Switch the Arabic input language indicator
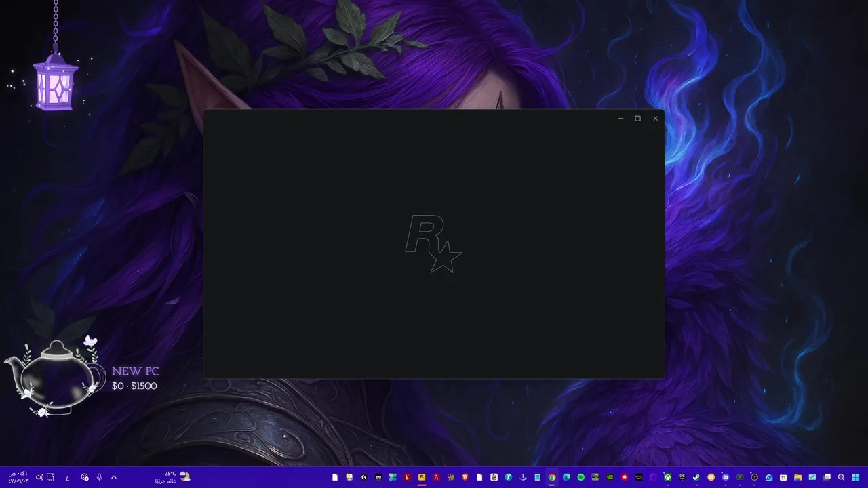Viewport: 868px width, 488px height. coord(68,478)
